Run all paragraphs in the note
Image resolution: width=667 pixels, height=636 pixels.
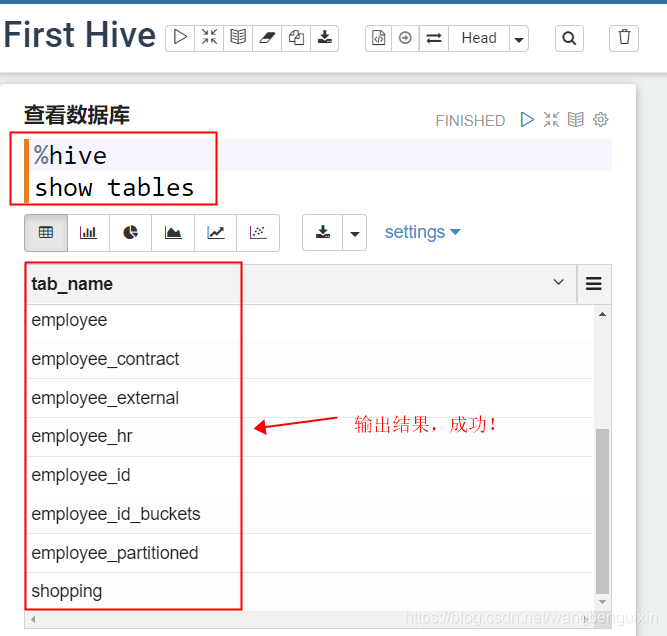pos(180,38)
